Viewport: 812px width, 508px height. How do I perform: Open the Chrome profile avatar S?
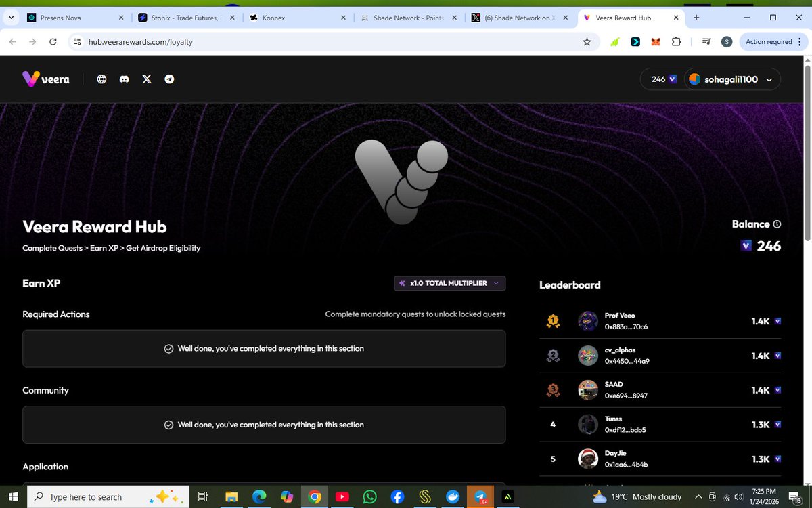click(x=726, y=41)
